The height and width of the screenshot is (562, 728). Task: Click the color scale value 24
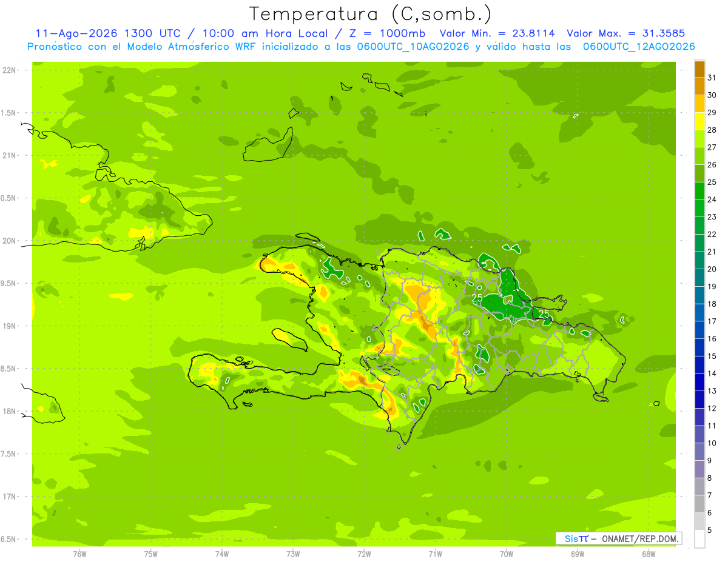pyautogui.click(x=712, y=199)
